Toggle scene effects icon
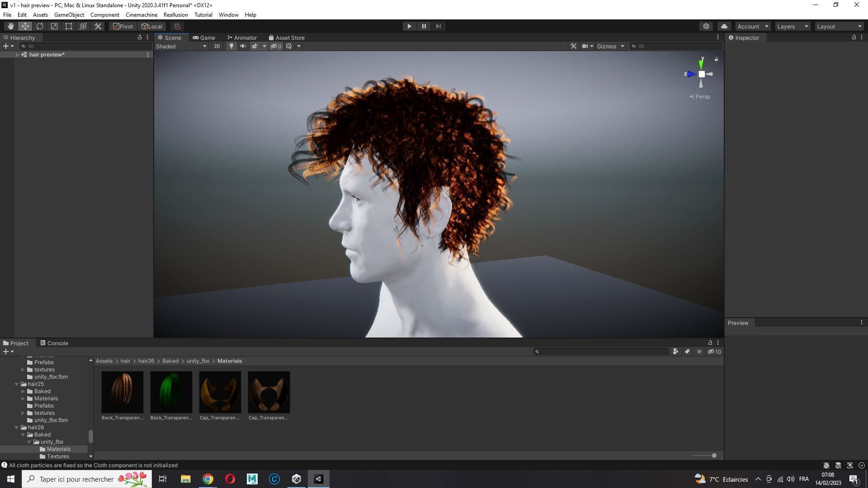Viewport: 868px width, 488px height. [x=255, y=46]
